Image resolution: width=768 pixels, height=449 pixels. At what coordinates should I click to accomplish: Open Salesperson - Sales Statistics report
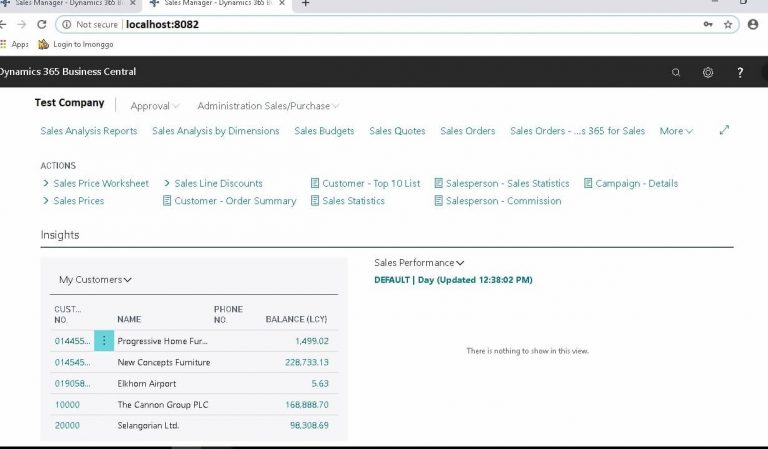pyautogui.click(x=502, y=184)
